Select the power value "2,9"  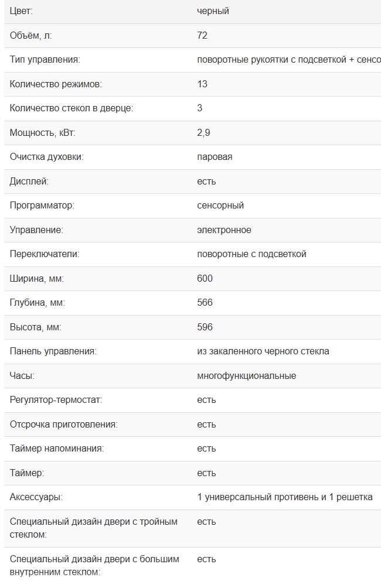click(203, 133)
